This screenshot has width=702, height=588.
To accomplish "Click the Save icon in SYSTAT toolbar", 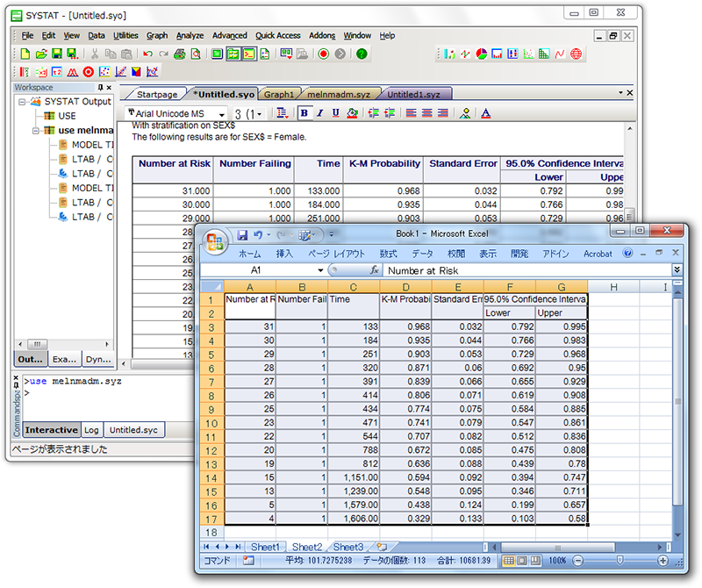I will [56, 54].
